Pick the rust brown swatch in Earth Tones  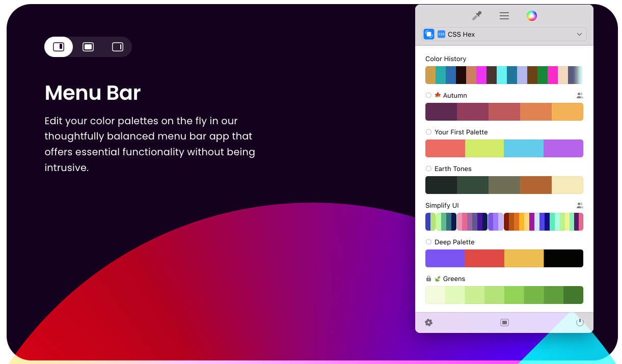click(536, 185)
